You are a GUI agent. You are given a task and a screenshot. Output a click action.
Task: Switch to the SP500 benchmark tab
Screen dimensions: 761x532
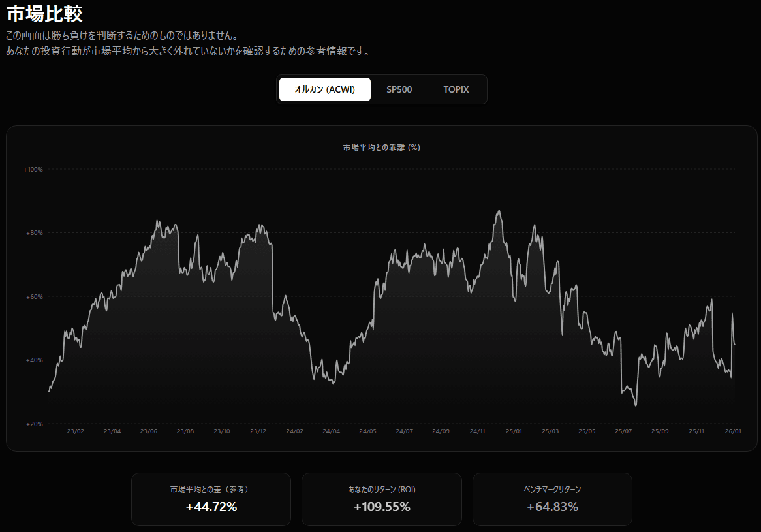click(x=399, y=89)
